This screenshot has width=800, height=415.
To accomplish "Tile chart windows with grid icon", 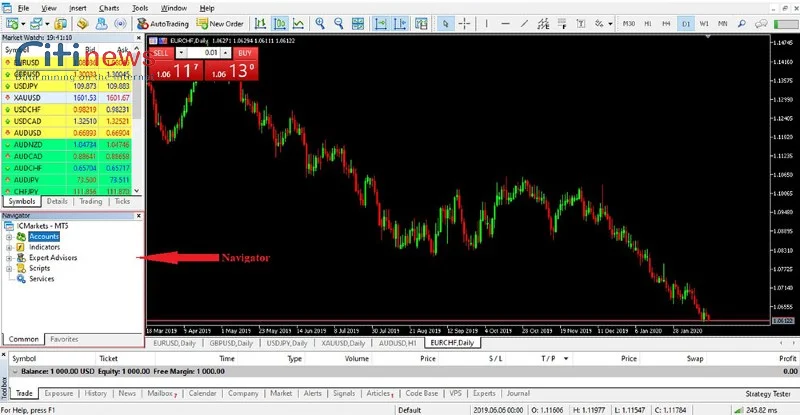I will coord(358,23).
